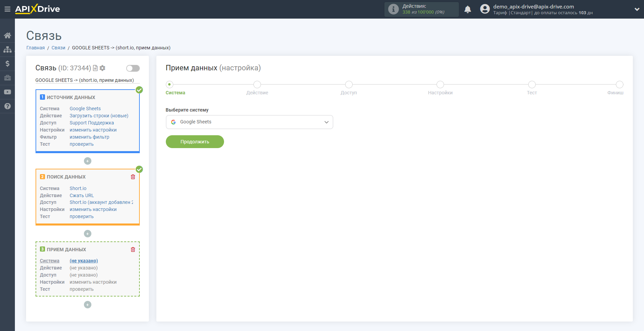Select the Система step
Screen dimensions: 644x331
[x=170, y=85]
